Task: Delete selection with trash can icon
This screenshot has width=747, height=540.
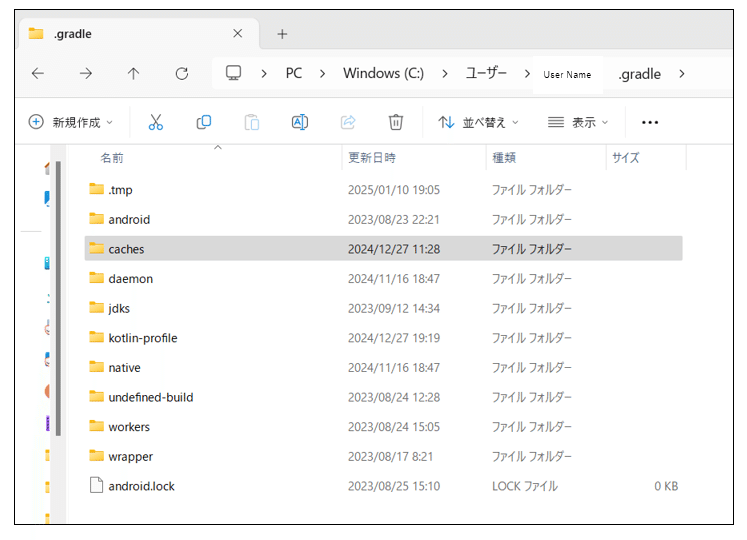Action: pyautogui.click(x=395, y=122)
